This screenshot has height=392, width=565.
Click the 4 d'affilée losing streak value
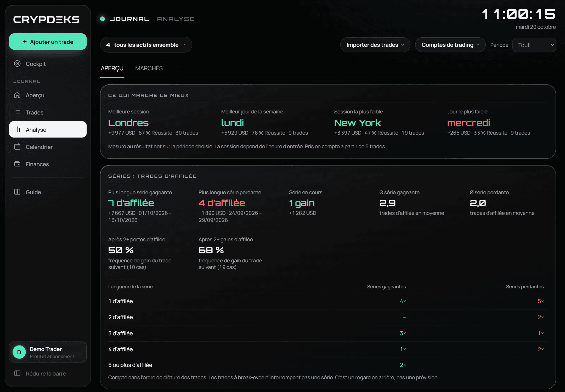[x=222, y=203]
